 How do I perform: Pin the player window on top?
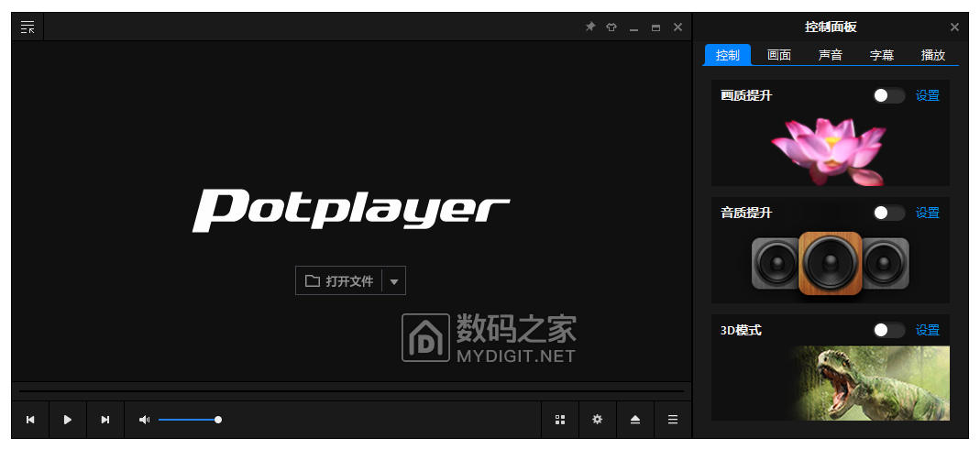click(590, 27)
